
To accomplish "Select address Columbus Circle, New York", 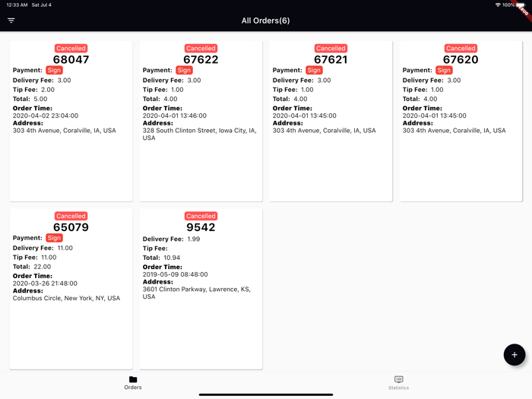I will tap(67, 298).
